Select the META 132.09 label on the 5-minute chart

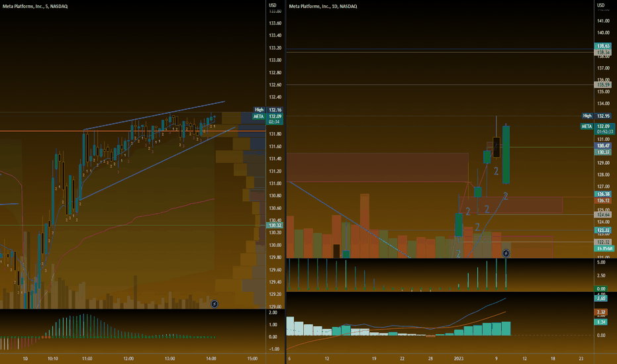pyautogui.click(x=267, y=116)
